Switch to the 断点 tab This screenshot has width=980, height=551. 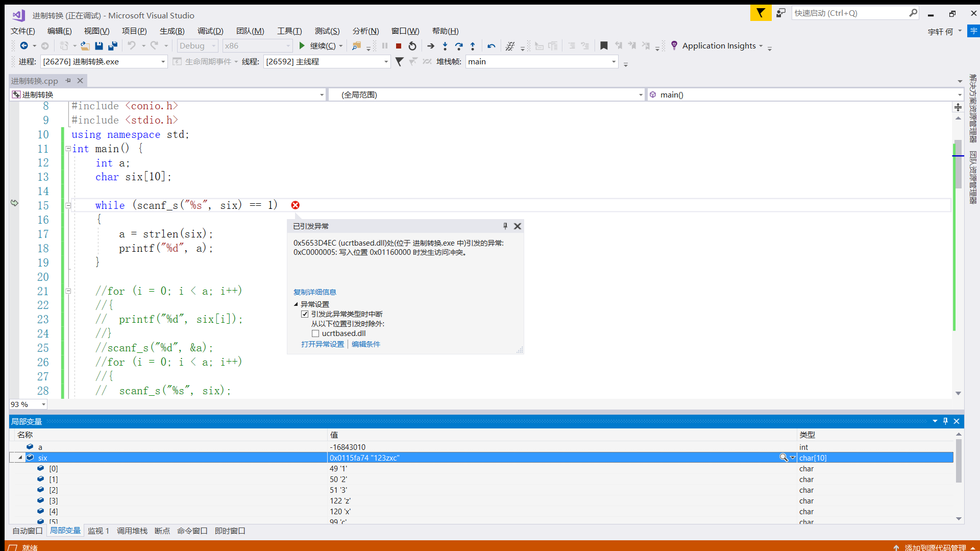pos(162,531)
